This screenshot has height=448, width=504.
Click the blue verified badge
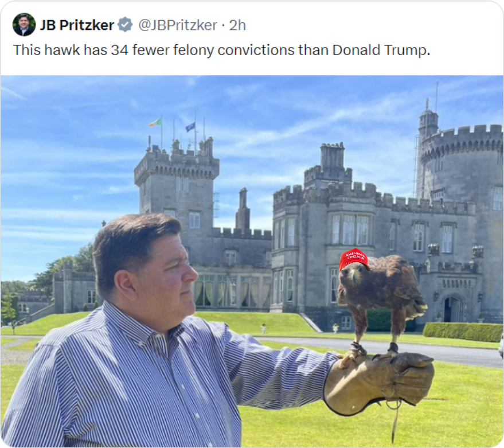coord(125,25)
